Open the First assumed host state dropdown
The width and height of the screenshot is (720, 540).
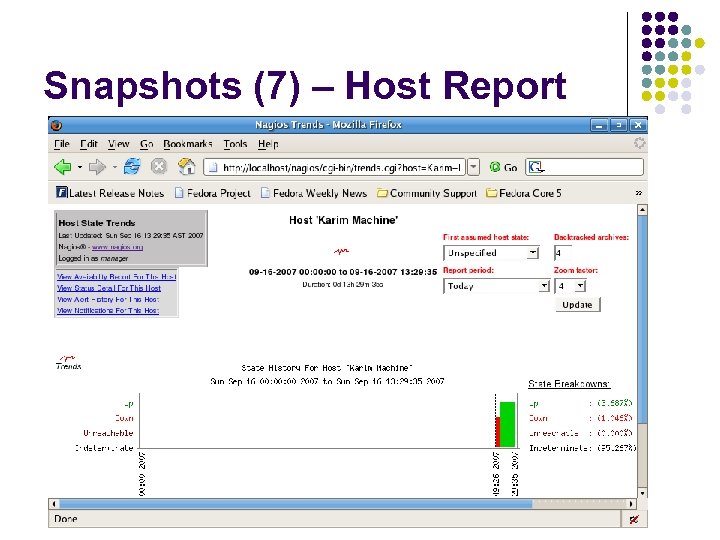click(x=491, y=253)
